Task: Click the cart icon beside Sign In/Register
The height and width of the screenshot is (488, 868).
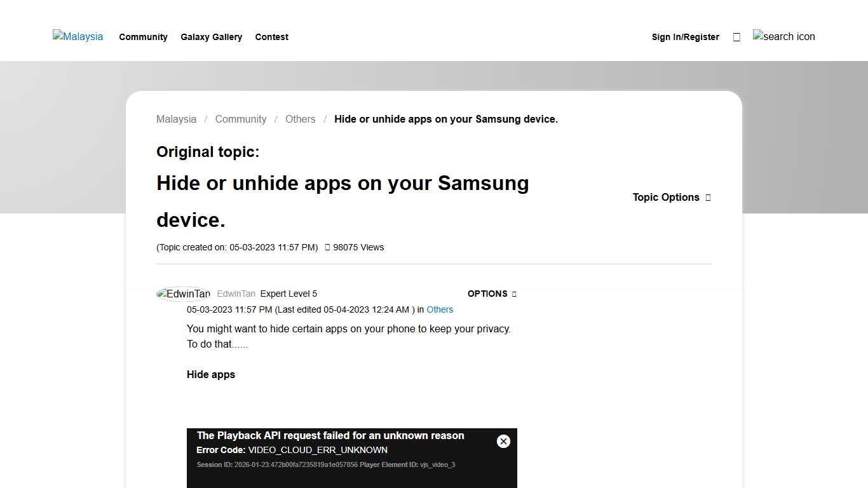Action: pos(736,36)
